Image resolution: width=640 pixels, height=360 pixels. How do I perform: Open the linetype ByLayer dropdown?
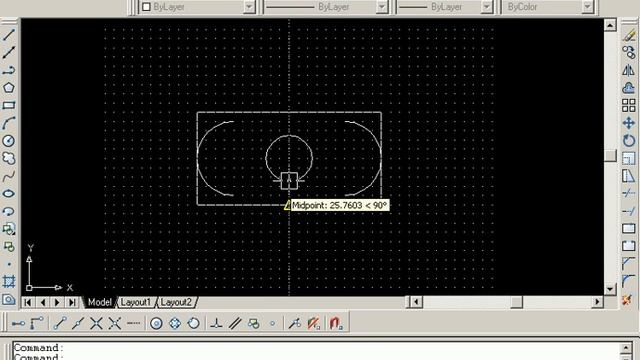pyautogui.click(x=382, y=7)
